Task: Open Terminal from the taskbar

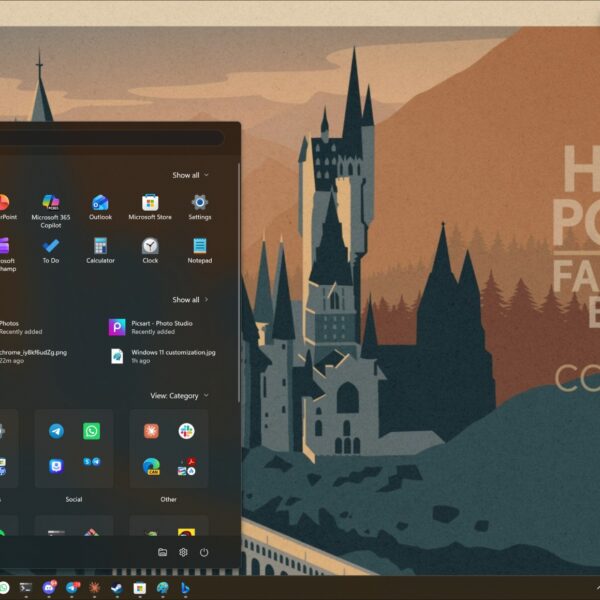Action: pyautogui.click(x=26, y=587)
